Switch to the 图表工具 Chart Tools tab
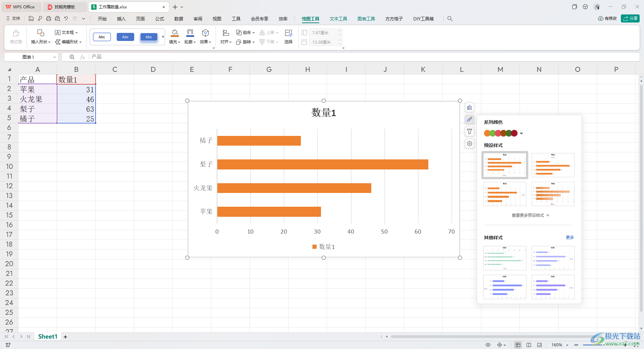 [366, 19]
